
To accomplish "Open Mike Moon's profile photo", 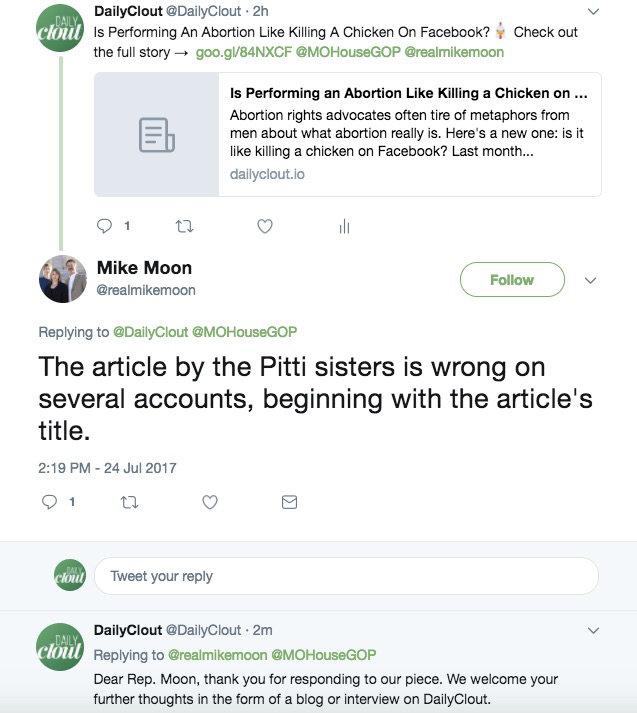I will [62, 279].
